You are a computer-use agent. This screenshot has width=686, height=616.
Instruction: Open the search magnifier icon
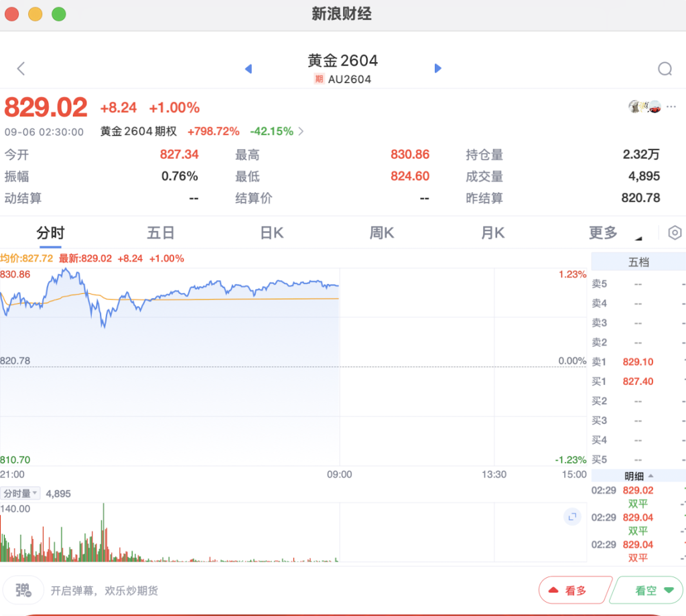(665, 69)
